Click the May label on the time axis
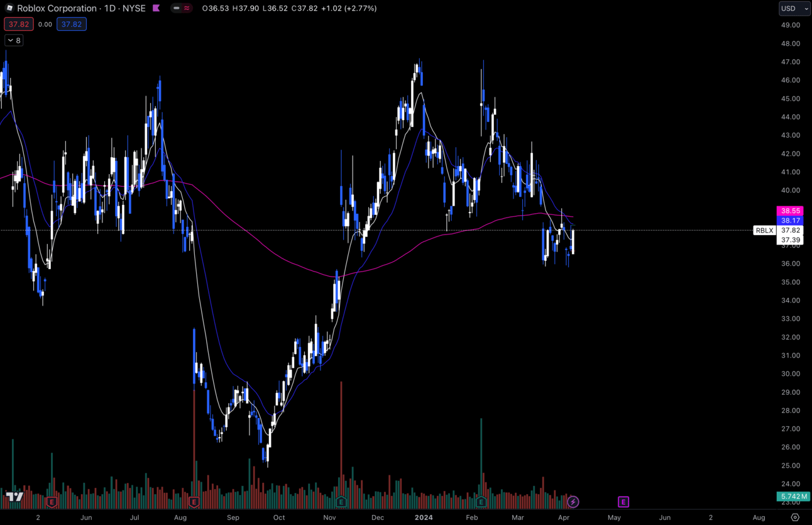The height and width of the screenshot is (525, 812). (614, 517)
